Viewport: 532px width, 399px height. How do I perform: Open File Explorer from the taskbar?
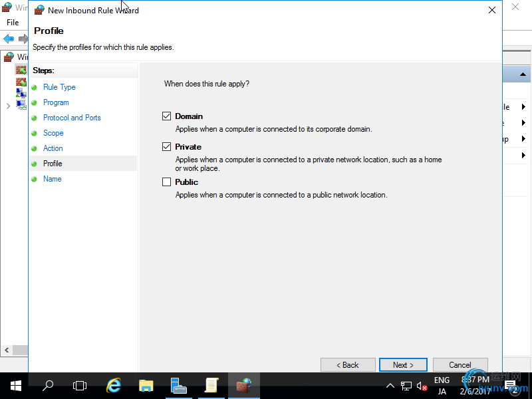coord(146,386)
